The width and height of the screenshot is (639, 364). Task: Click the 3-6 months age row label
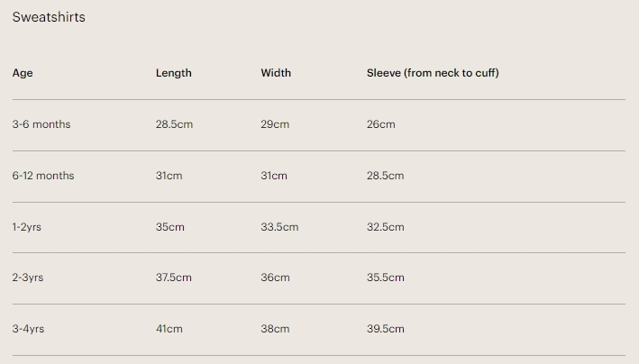point(41,124)
